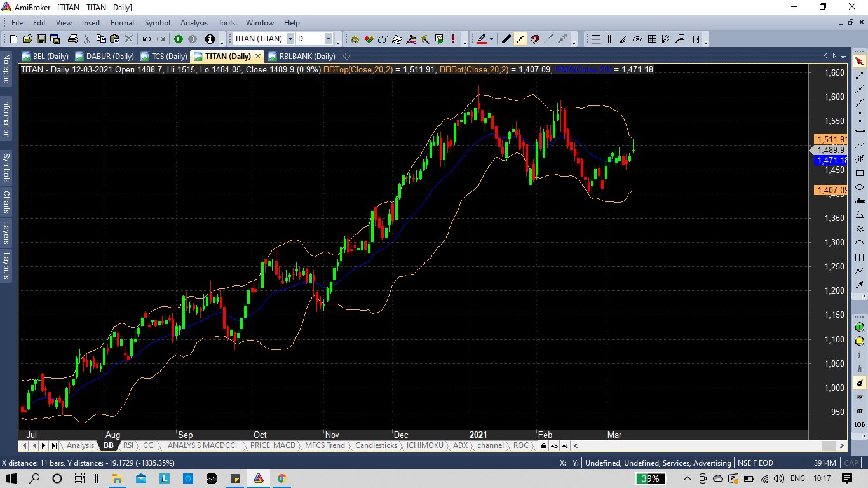Click the green zoom-in icon
This screenshot has height=488, width=868.
(x=860, y=327)
